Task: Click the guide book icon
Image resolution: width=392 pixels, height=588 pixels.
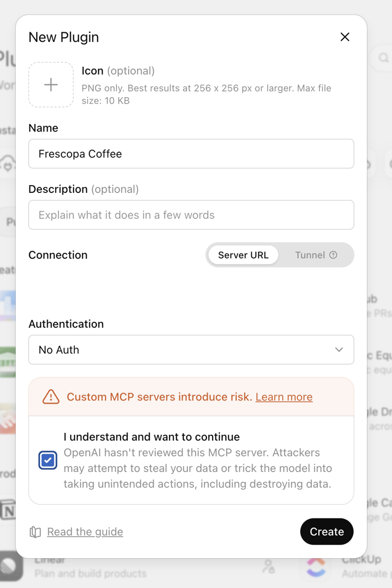Action: [x=35, y=532]
